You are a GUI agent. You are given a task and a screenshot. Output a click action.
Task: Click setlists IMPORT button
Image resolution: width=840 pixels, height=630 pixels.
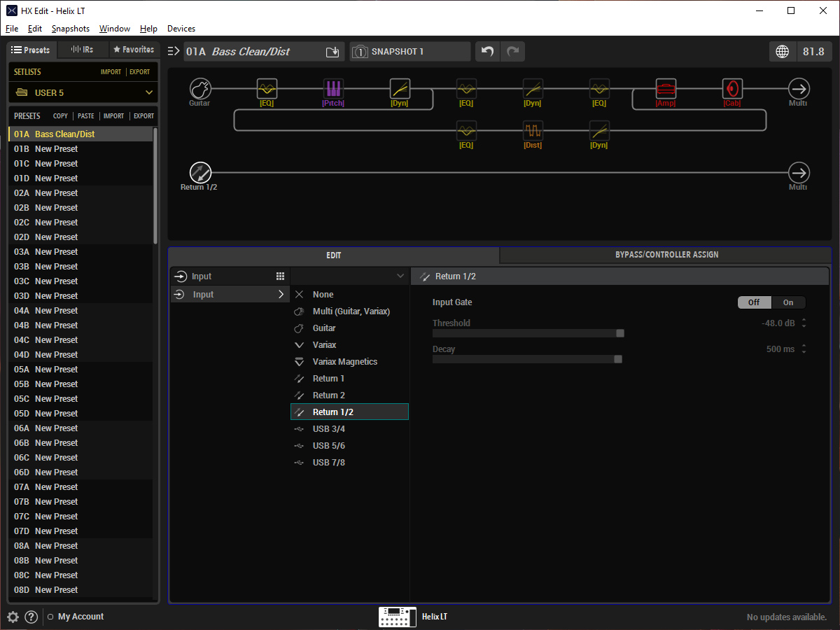(111, 72)
